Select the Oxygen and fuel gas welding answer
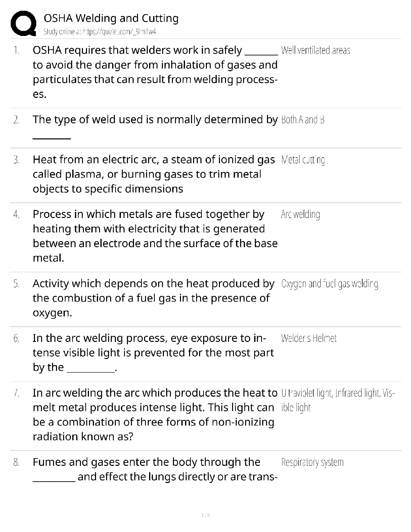 pos(329,284)
